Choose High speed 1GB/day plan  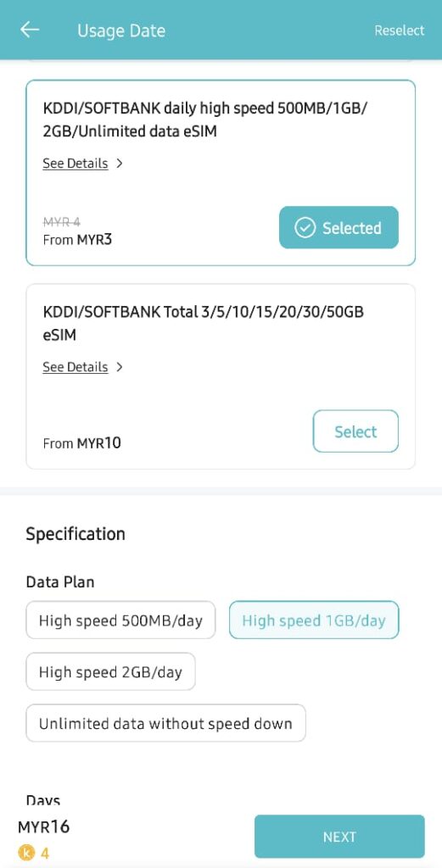314,620
